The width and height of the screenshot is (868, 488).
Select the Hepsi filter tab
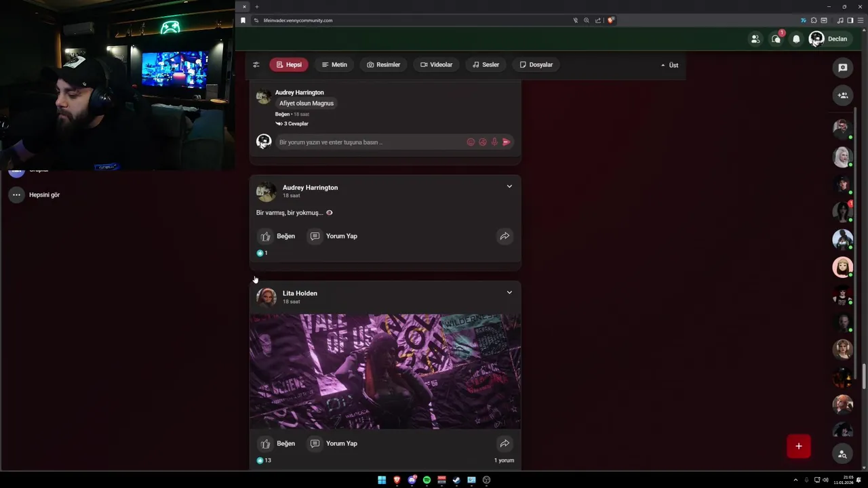point(289,65)
